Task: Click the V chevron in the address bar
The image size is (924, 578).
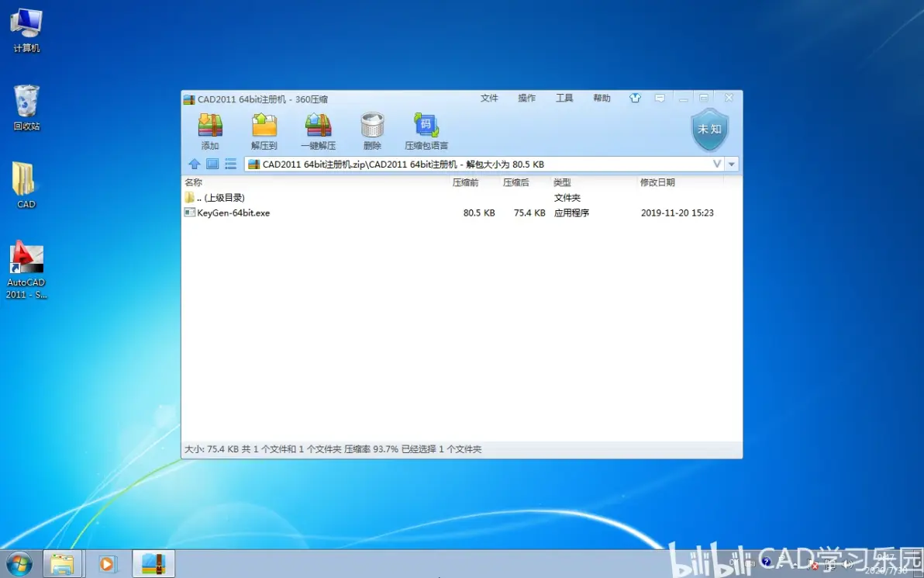Action: pos(716,164)
